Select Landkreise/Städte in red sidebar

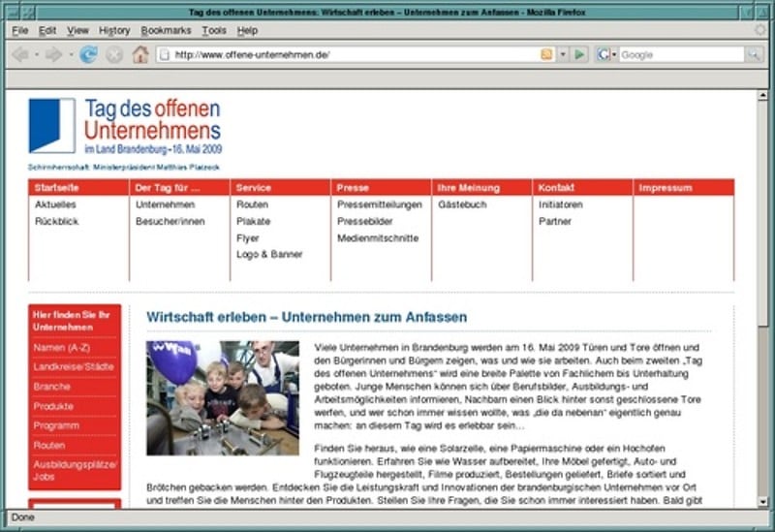click(74, 367)
